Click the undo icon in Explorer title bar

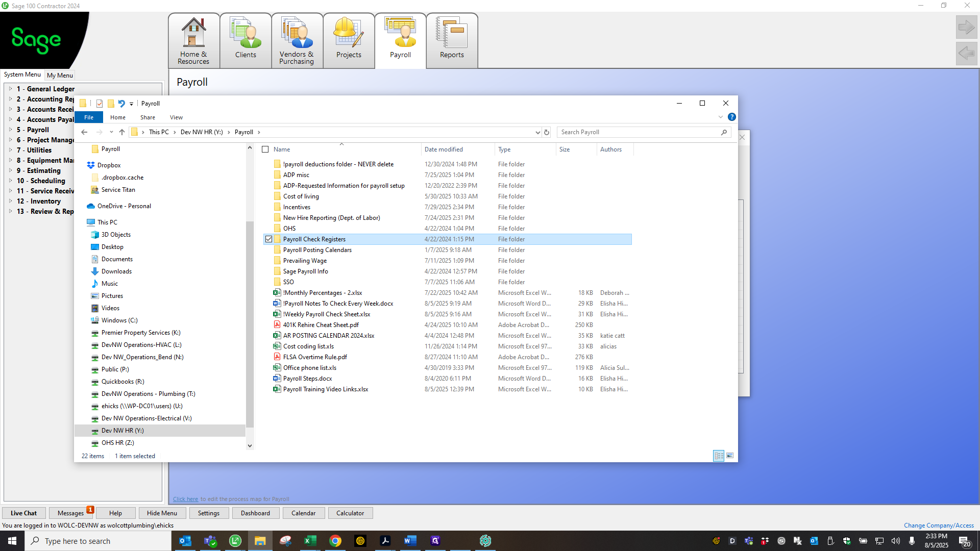121,104
